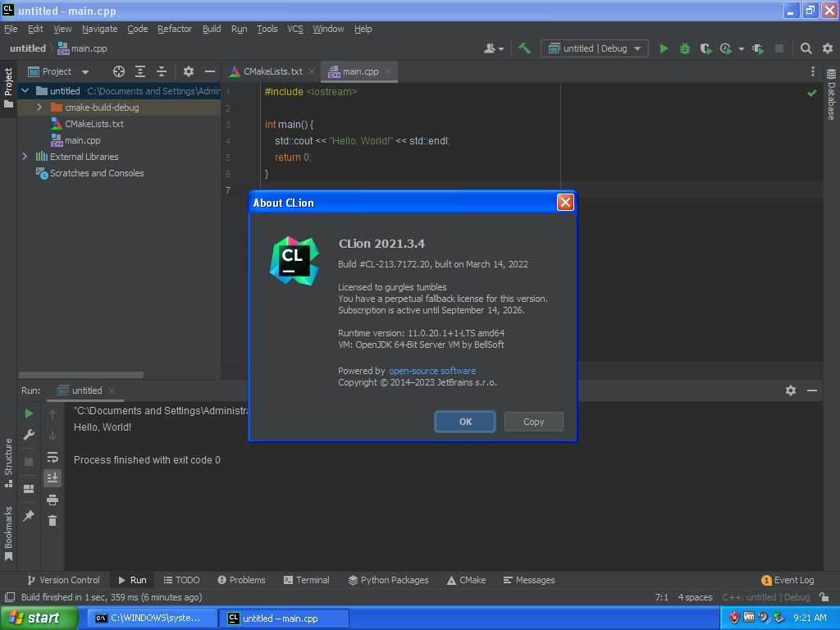Toggle read-only lock icon in status bar
Image resolution: width=840 pixels, height=630 pixels.
click(824, 596)
